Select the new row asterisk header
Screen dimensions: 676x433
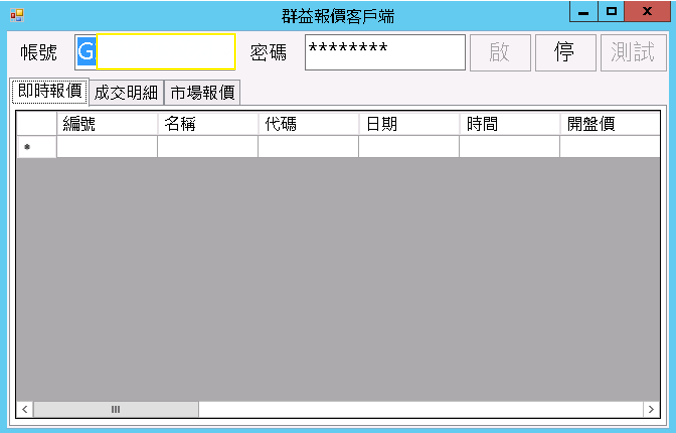tap(37, 147)
